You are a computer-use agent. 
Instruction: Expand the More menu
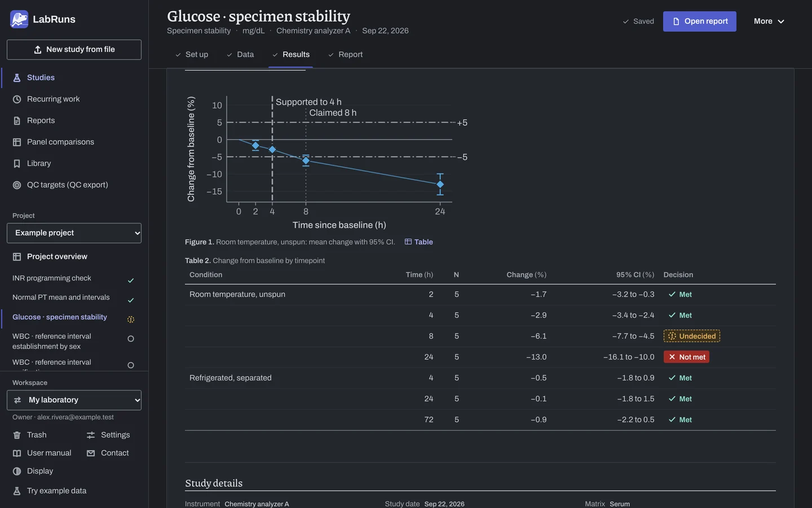point(769,21)
